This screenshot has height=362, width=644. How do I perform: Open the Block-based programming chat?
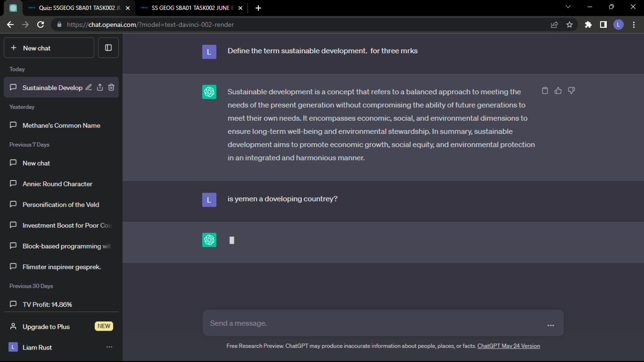point(61,246)
